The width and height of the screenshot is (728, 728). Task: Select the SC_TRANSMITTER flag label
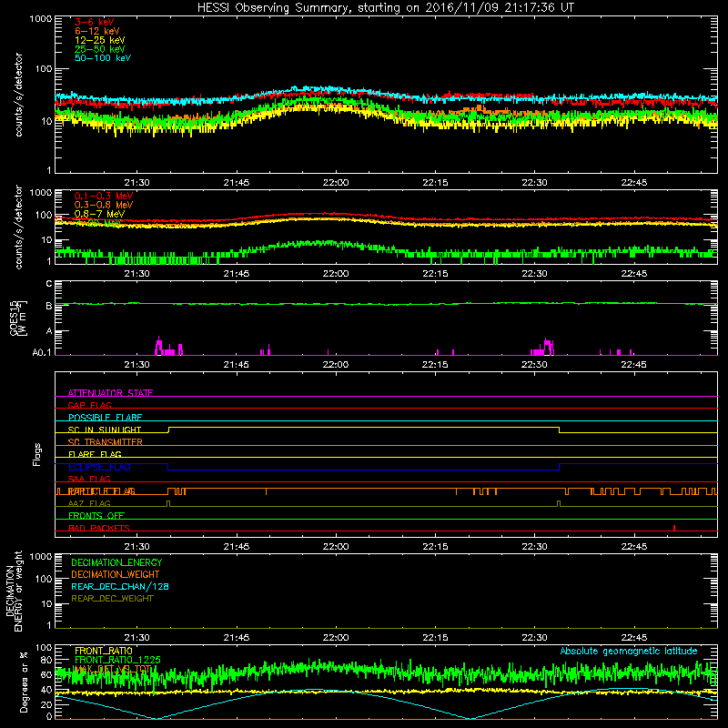(105, 442)
